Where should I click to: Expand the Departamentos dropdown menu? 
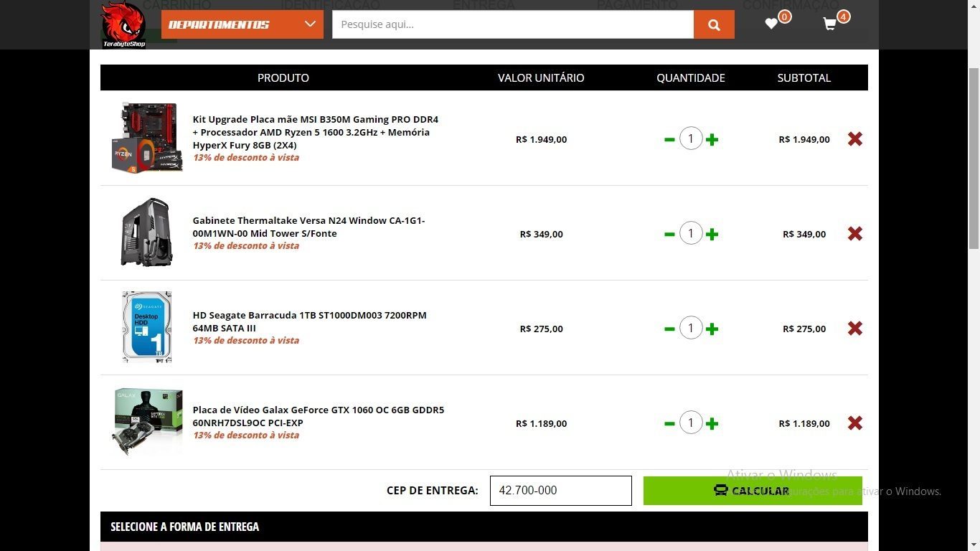point(242,24)
